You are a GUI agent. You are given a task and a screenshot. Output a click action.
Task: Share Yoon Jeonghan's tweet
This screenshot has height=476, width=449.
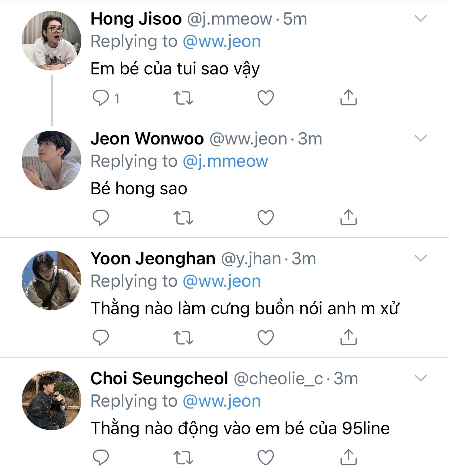[x=348, y=337]
